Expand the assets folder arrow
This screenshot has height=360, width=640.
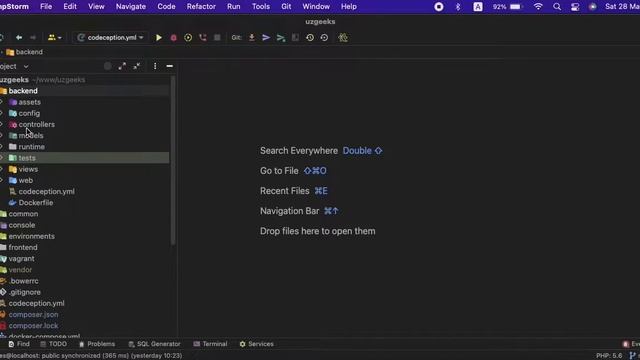pyautogui.click(x=2, y=102)
